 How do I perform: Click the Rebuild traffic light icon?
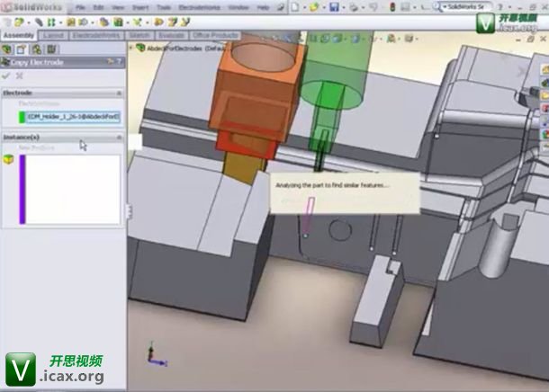(392, 7)
